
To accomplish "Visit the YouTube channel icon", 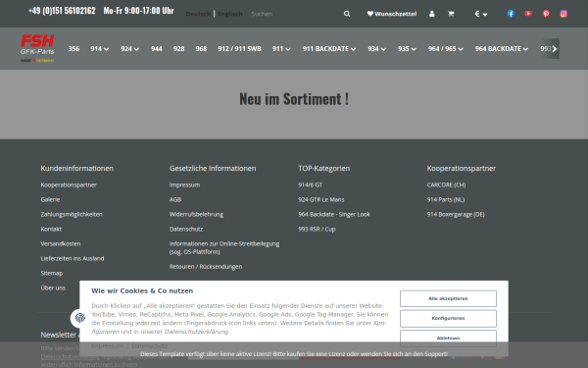I will (x=528, y=14).
